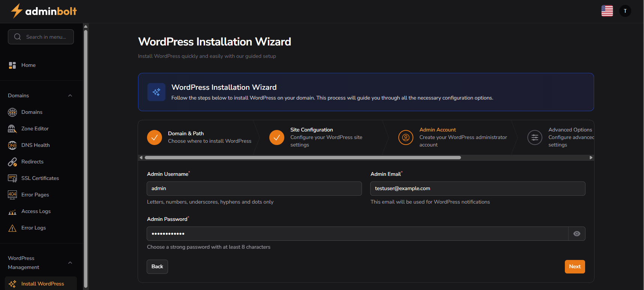Click 'Choose a strong password with at least 8 characters'
Image resolution: width=644 pixels, height=290 pixels.
click(209, 247)
